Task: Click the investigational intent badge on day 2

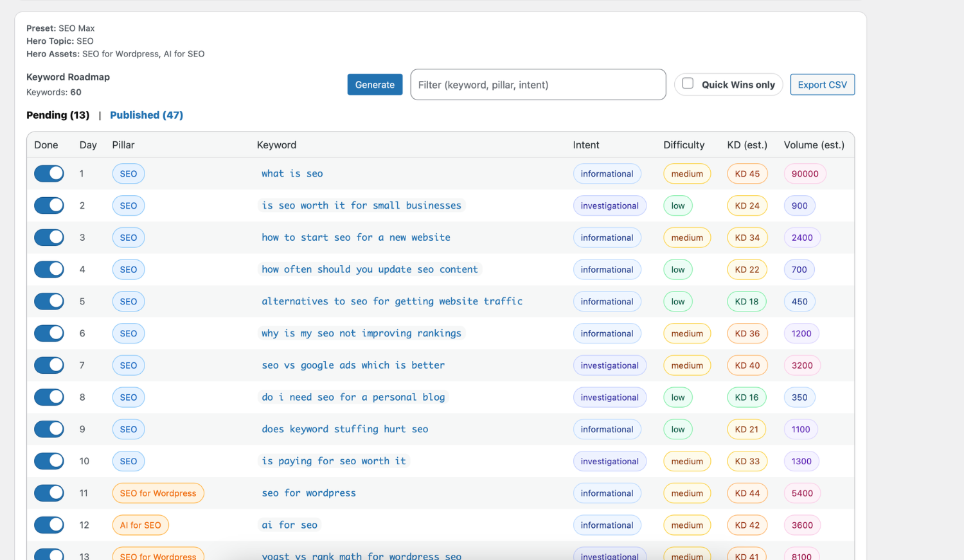Action: (x=609, y=205)
